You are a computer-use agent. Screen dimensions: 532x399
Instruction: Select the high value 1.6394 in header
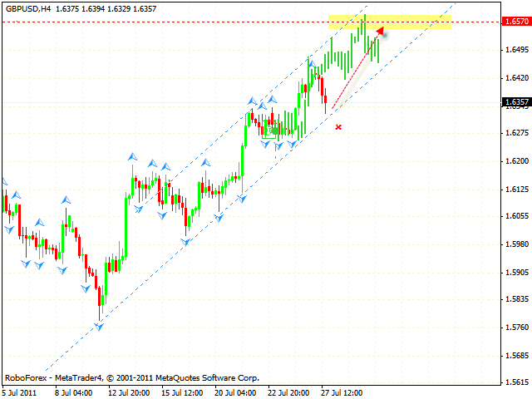93,9
